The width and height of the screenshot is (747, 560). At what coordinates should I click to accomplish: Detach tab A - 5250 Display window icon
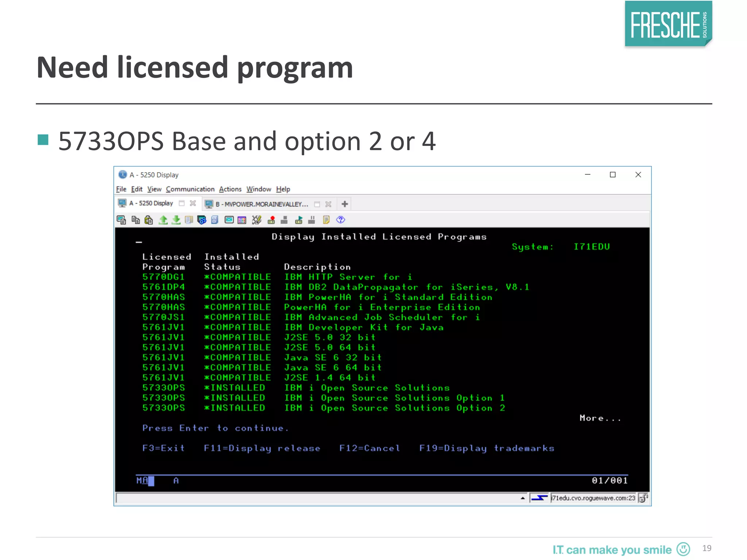(182, 203)
